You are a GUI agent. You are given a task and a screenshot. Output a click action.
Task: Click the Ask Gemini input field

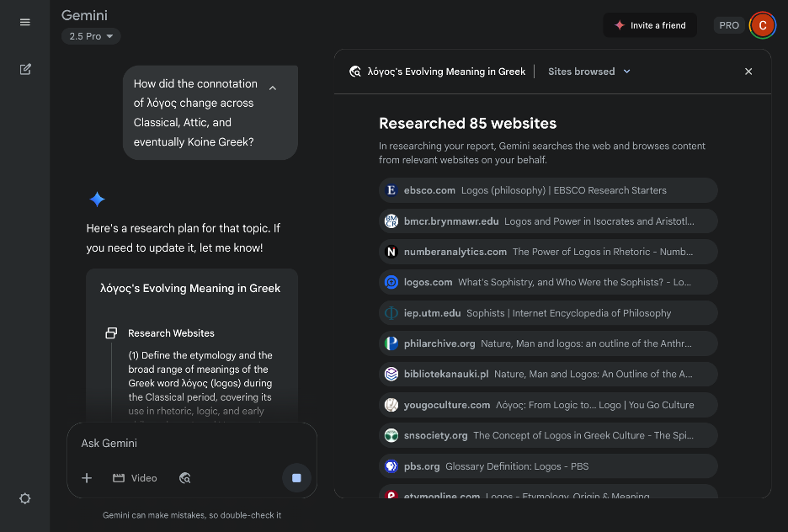coord(192,443)
